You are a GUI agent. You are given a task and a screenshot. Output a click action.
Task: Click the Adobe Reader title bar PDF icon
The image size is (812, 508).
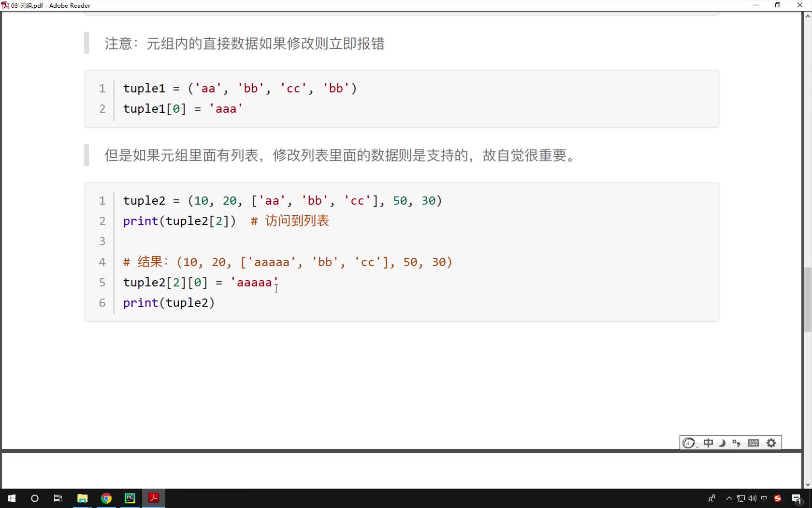point(5,5)
